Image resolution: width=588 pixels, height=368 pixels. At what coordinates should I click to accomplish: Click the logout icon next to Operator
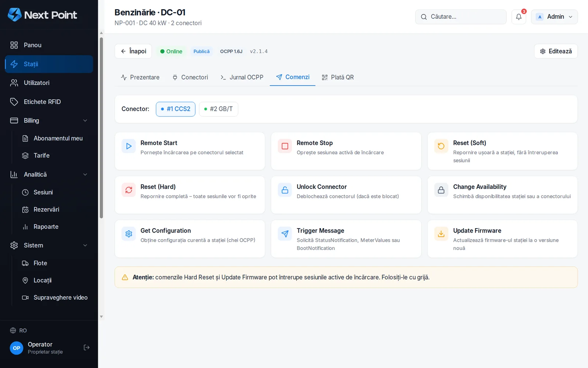coord(87,347)
